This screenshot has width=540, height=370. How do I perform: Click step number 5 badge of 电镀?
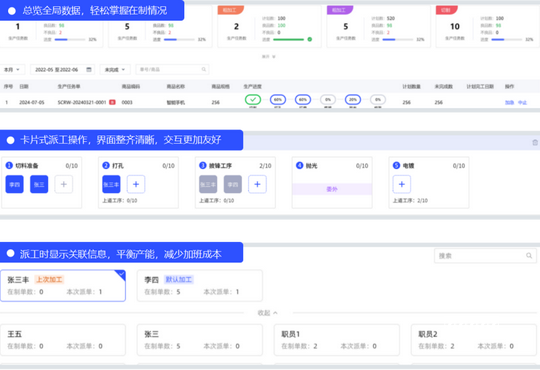[396, 166]
